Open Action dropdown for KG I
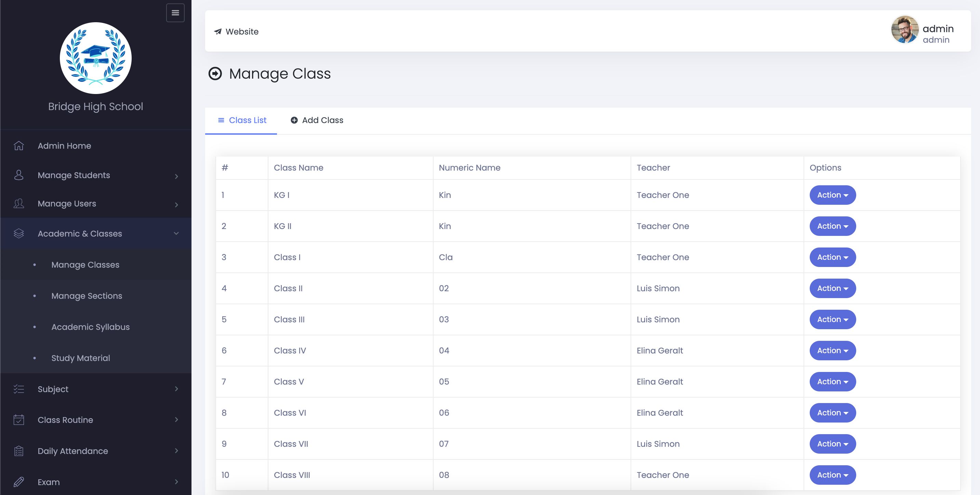 point(832,195)
